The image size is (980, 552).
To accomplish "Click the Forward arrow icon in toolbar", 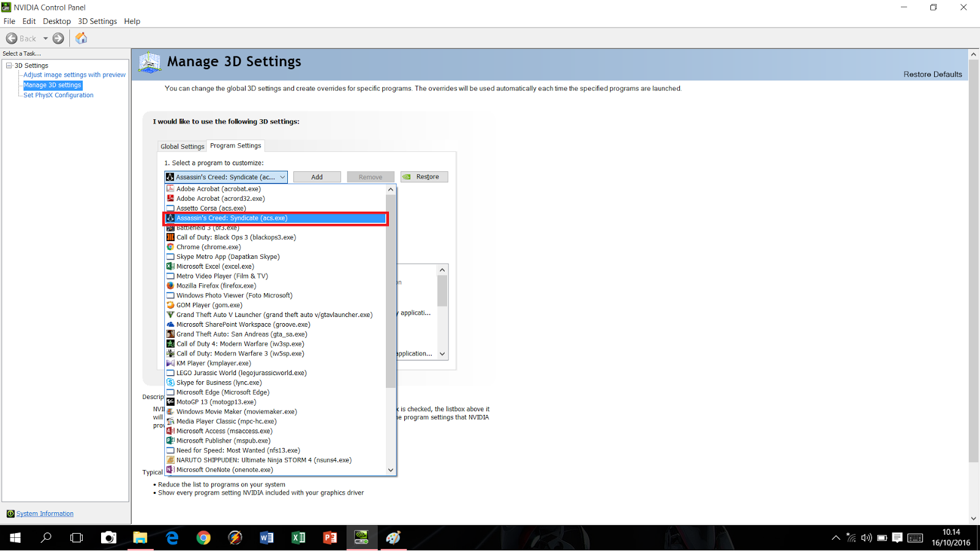I will [x=58, y=39].
